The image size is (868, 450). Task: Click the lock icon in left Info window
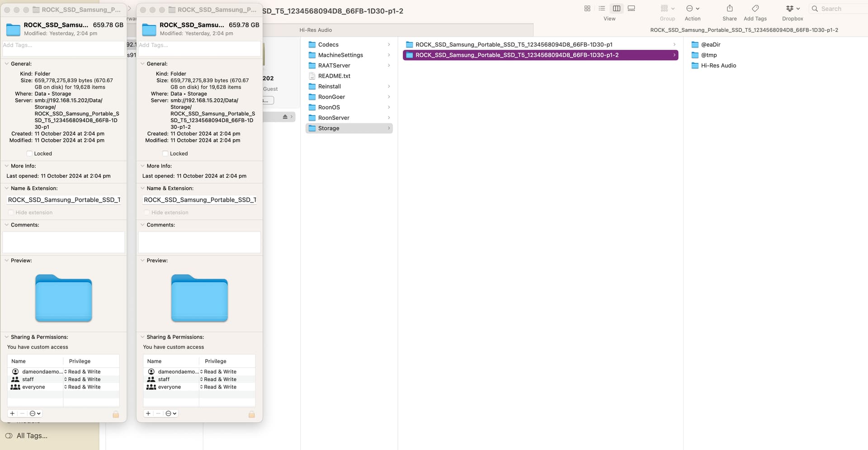116,414
